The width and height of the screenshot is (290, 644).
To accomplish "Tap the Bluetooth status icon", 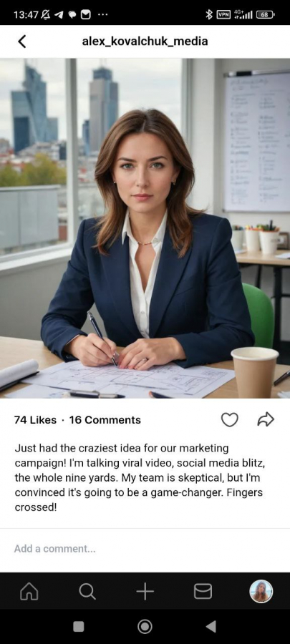I will pos(208,15).
